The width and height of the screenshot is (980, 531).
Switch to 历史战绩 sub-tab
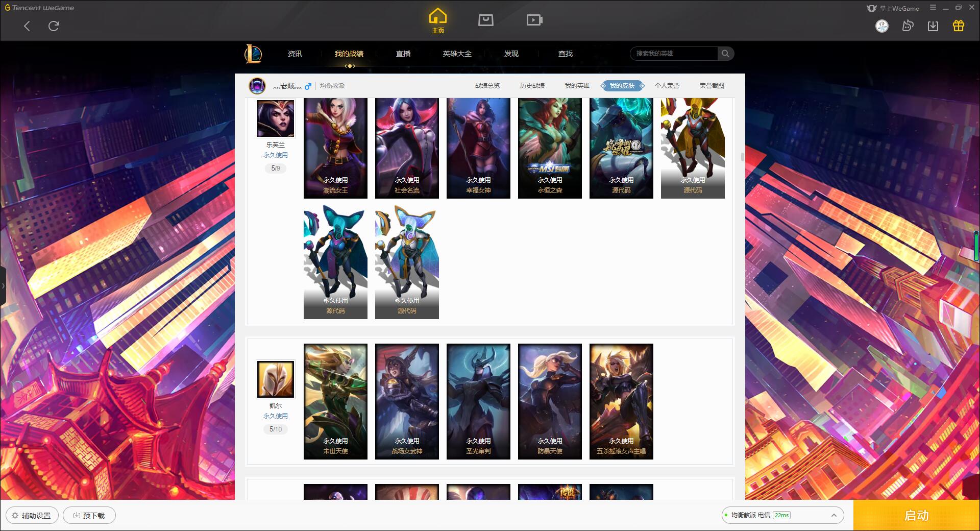click(x=532, y=86)
